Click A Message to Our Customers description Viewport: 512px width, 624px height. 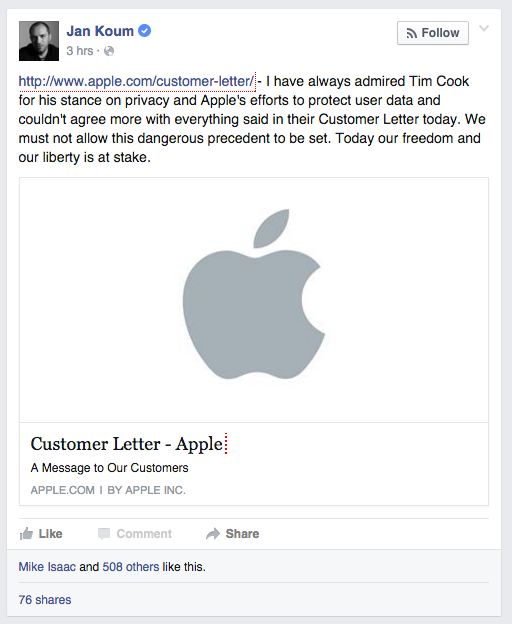click(x=109, y=468)
